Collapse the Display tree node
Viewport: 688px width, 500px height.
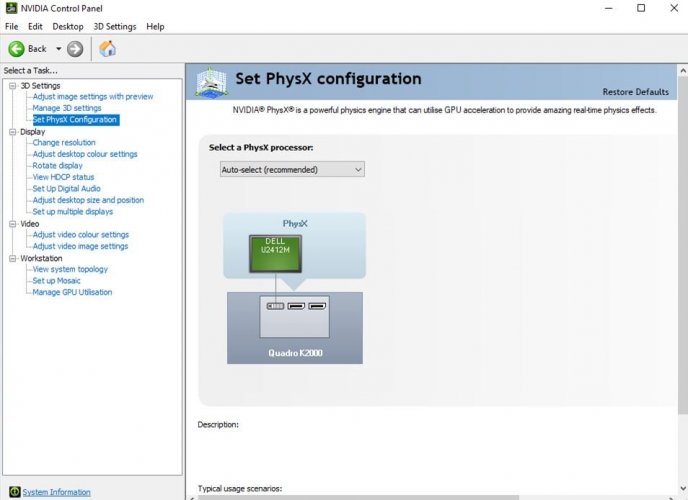click(13, 131)
